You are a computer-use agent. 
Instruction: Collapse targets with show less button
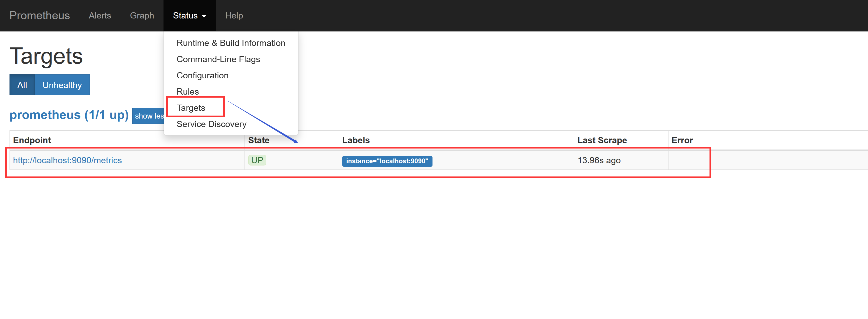[x=148, y=116]
